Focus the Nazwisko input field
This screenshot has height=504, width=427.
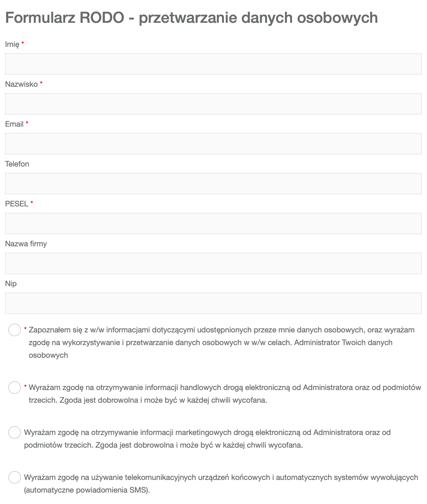[x=213, y=104]
